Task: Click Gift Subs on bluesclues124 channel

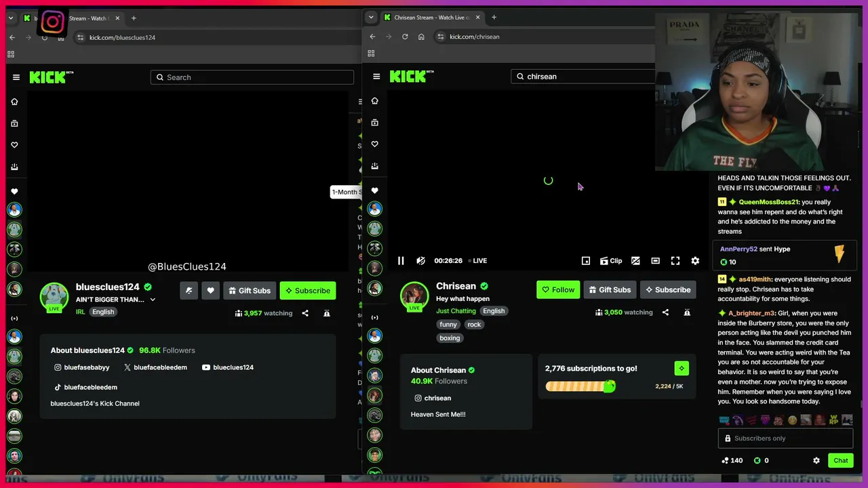Action: (x=250, y=291)
